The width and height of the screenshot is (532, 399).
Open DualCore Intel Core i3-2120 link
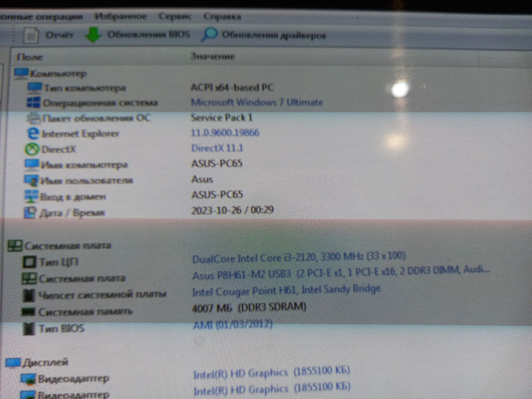point(299,257)
